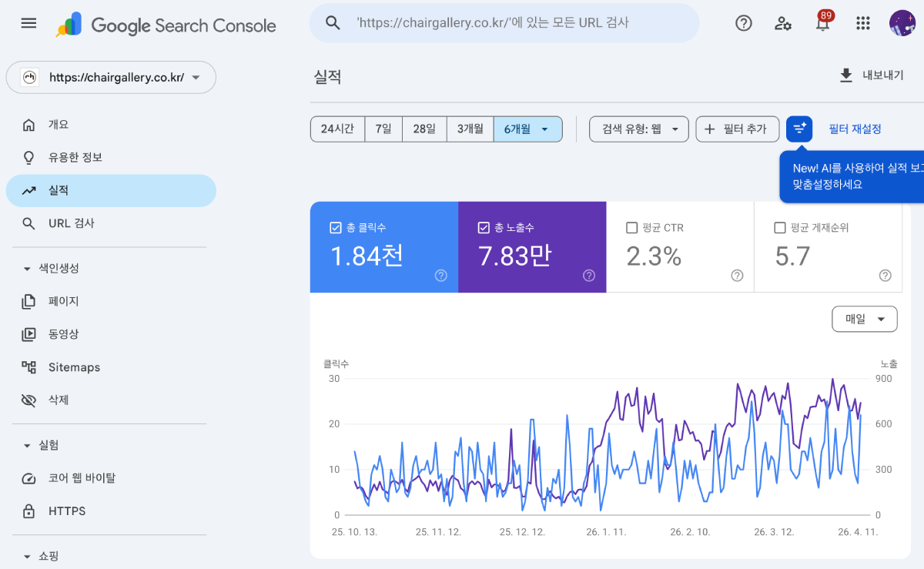Click help icon on 총 노출수 card
This screenshot has height=569, width=924.
589,276
